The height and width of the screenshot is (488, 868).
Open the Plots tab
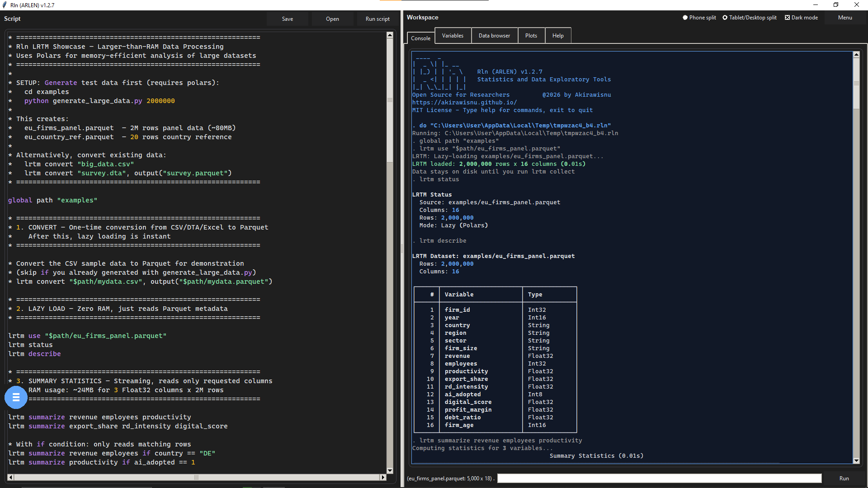[x=531, y=36]
